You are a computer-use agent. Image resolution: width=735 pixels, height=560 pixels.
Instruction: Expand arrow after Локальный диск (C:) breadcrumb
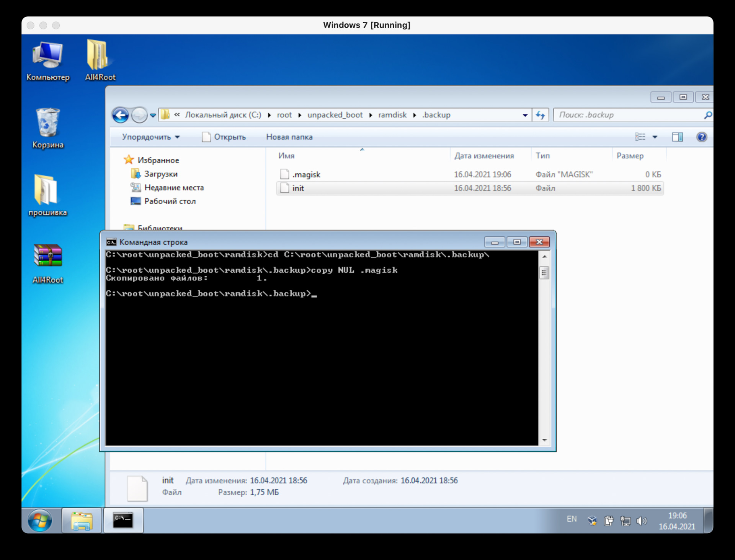[269, 115]
